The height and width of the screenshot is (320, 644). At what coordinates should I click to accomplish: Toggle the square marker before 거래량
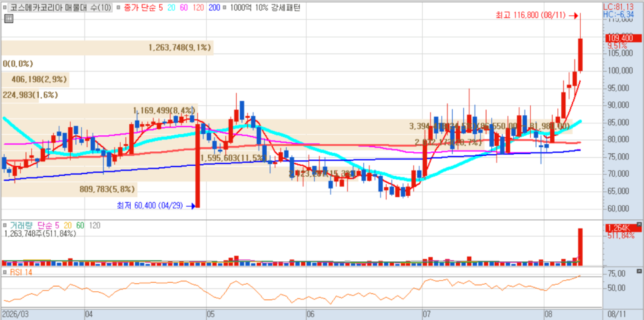pyautogui.click(x=5, y=225)
